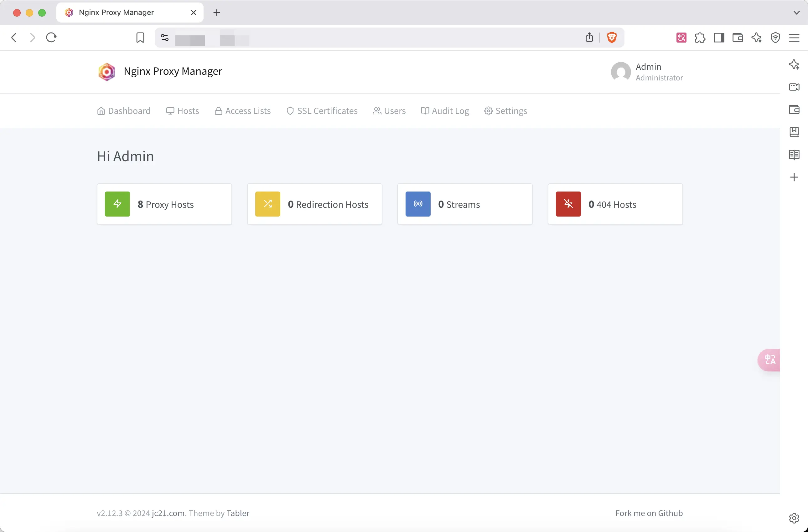Select the Nginx Proxy Manager browser tab
The width and height of the screenshot is (808, 532).
pyautogui.click(x=130, y=13)
